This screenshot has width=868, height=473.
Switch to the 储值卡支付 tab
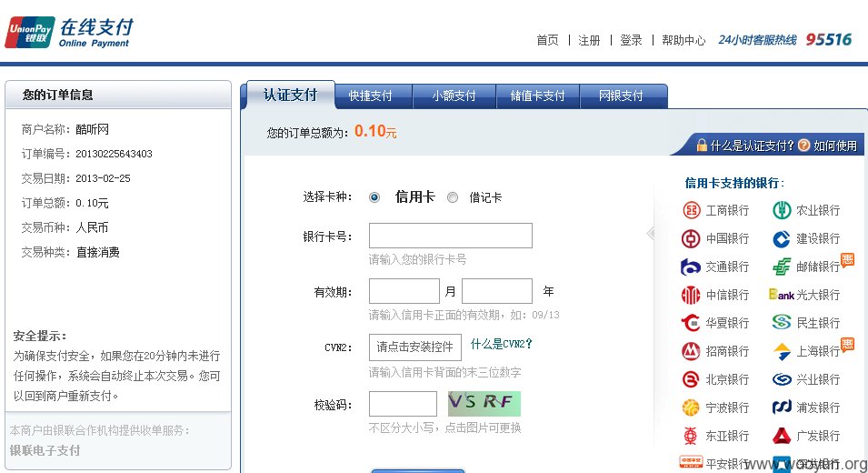pos(537,96)
